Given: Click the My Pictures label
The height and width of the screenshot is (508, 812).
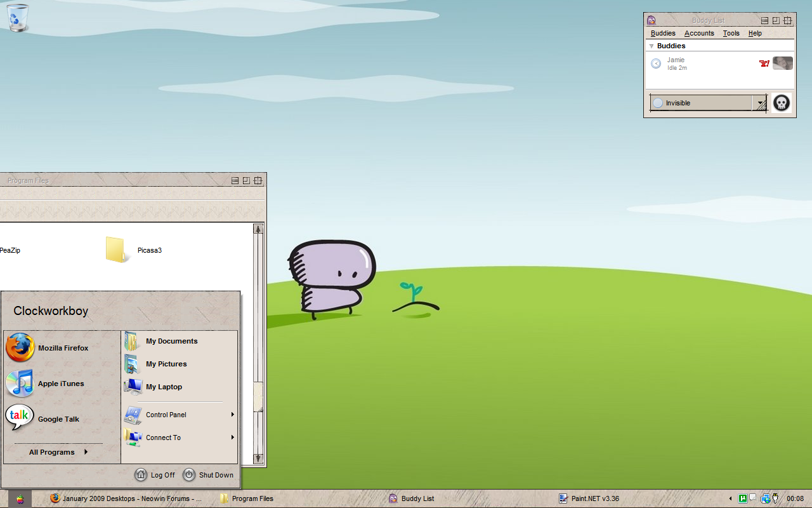Looking at the screenshot, I should coord(166,364).
